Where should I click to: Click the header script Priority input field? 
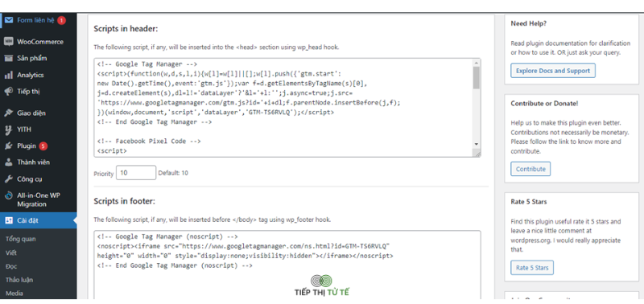(x=136, y=173)
